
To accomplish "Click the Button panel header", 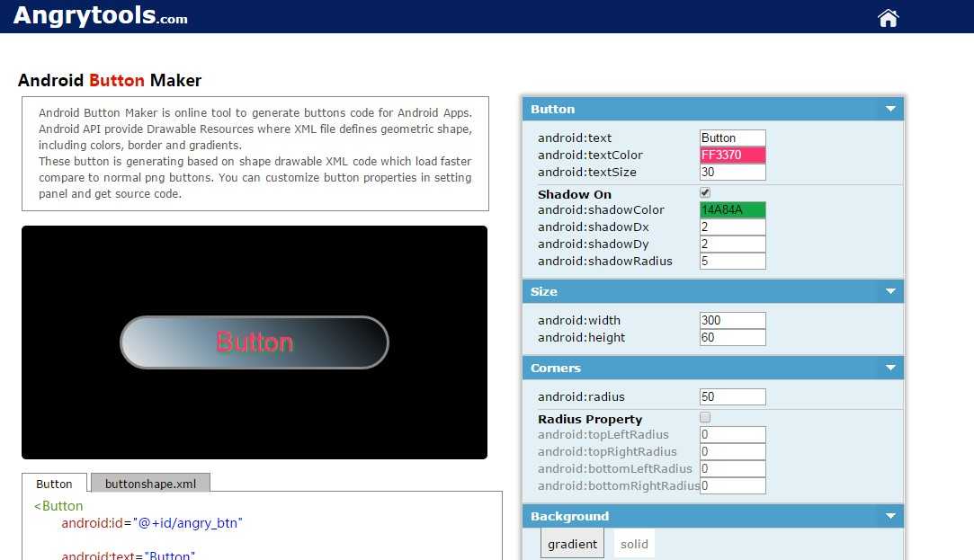I will pos(713,110).
